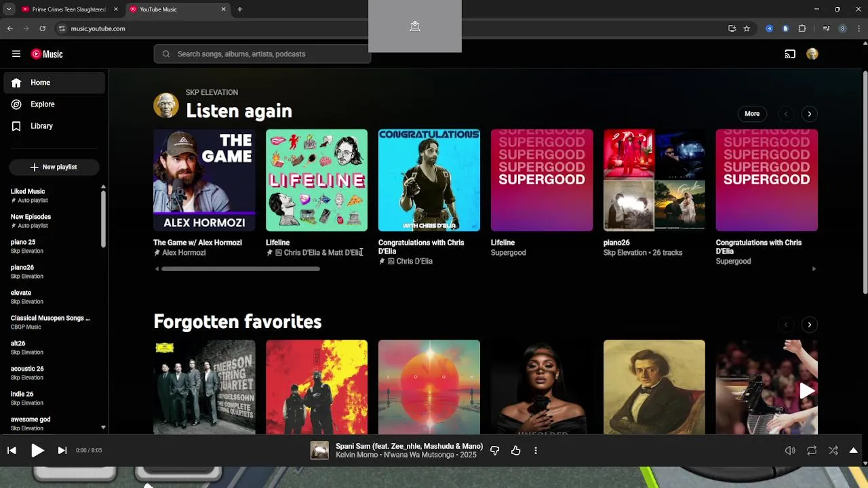Switch to YouTube Music browser tab
Image resolution: width=868 pixels, height=488 pixels.
176,9
